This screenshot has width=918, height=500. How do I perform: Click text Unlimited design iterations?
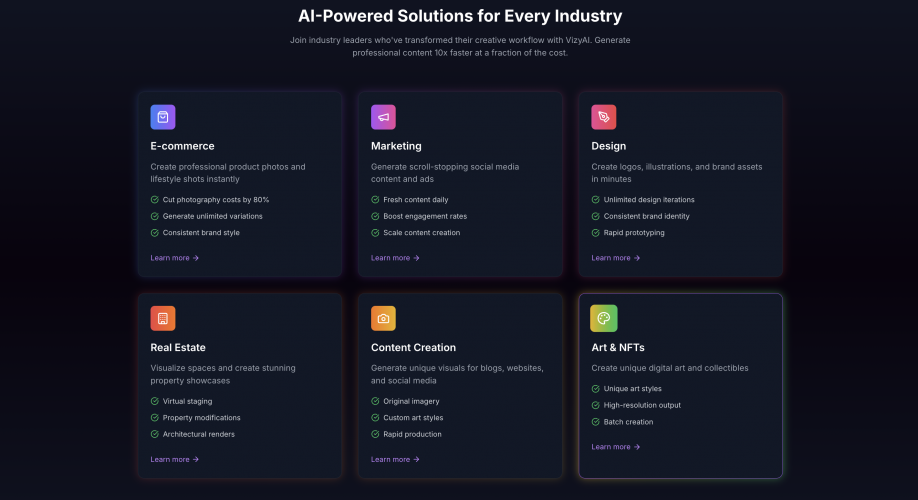point(649,200)
